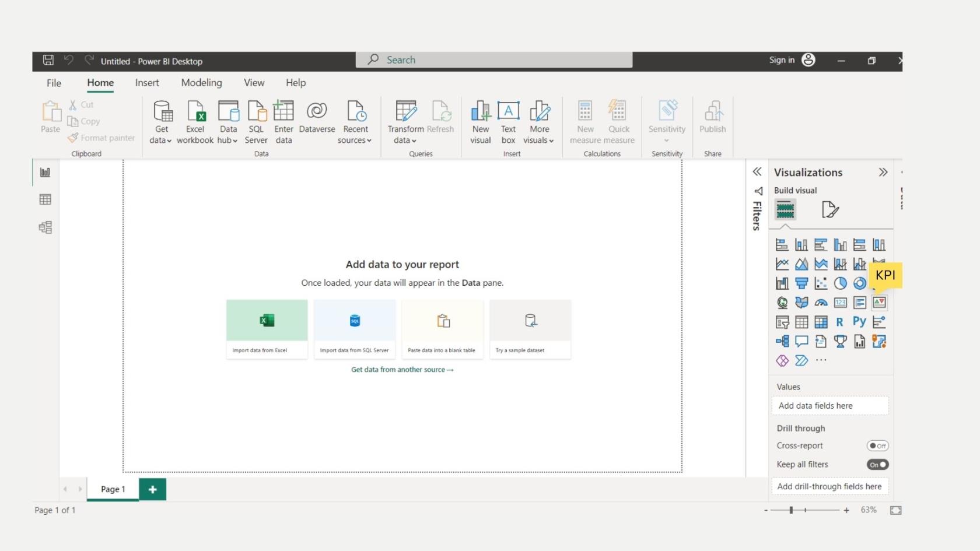Insert the Power Apps visual
This screenshot has width=980, height=551.
pyautogui.click(x=782, y=360)
